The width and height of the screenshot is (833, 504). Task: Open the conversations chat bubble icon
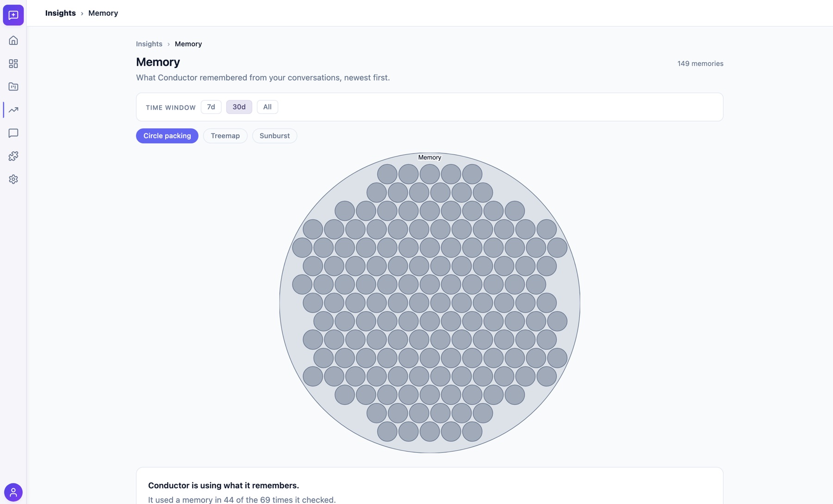[x=13, y=133]
